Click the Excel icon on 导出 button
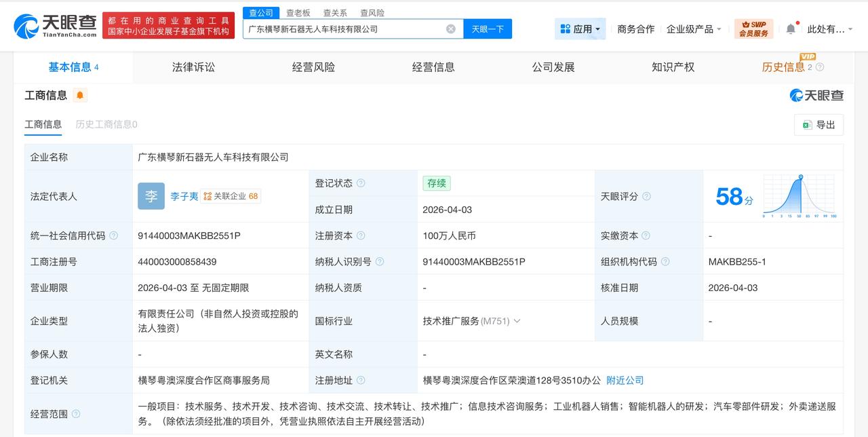Viewport: 868px width, 437px height. 807,125
